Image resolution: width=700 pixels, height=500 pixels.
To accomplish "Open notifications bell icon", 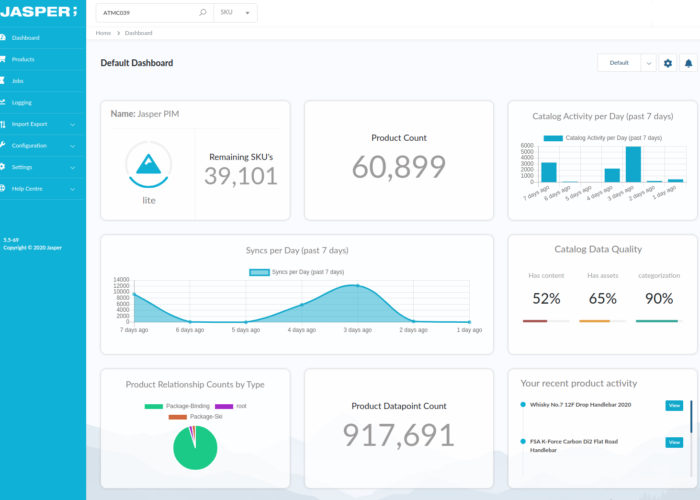I will click(688, 63).
